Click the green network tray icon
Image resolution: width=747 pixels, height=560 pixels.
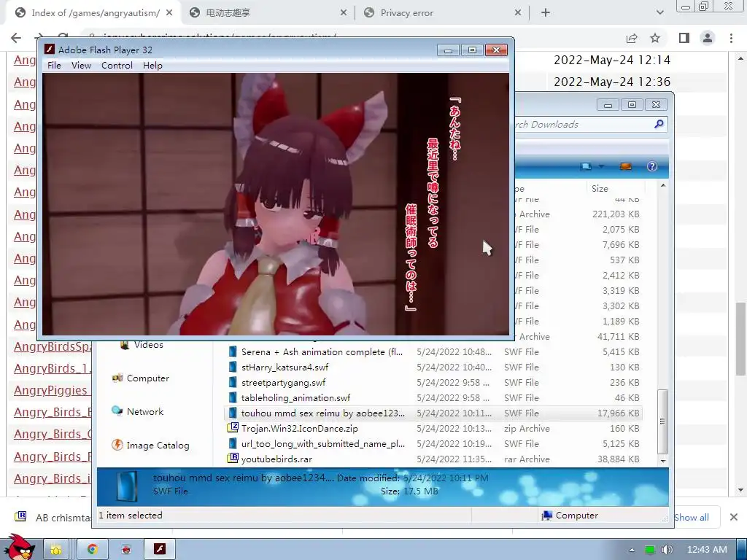click(x=650, y=550)
